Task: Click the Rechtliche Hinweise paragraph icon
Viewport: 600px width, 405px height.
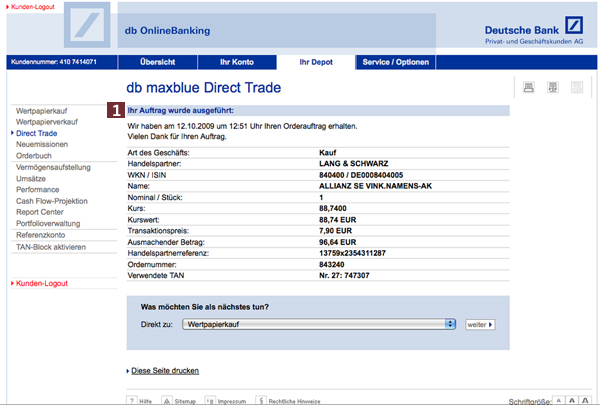Action: [261, 399]
